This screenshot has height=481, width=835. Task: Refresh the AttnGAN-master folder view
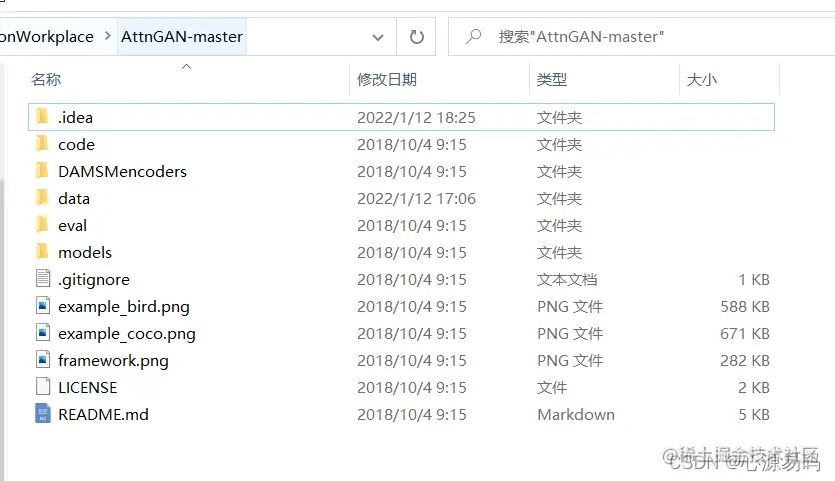pyautogui.click(x=416, y=37)
